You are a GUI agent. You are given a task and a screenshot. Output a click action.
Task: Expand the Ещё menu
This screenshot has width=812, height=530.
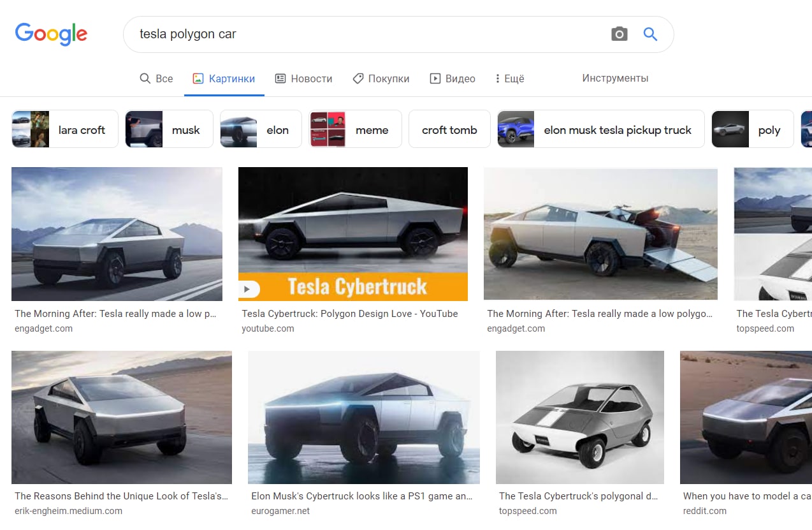509,78
